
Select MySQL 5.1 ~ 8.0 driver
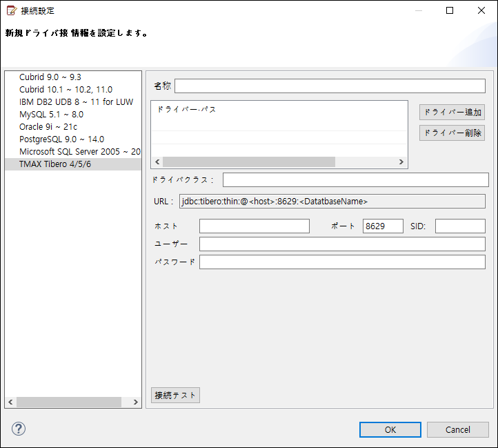point(51,115)
